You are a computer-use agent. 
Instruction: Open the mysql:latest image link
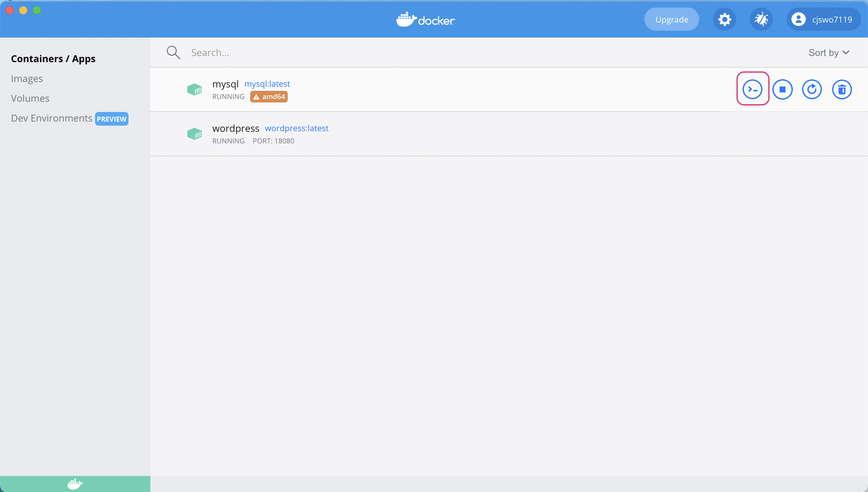pos(267,84)
